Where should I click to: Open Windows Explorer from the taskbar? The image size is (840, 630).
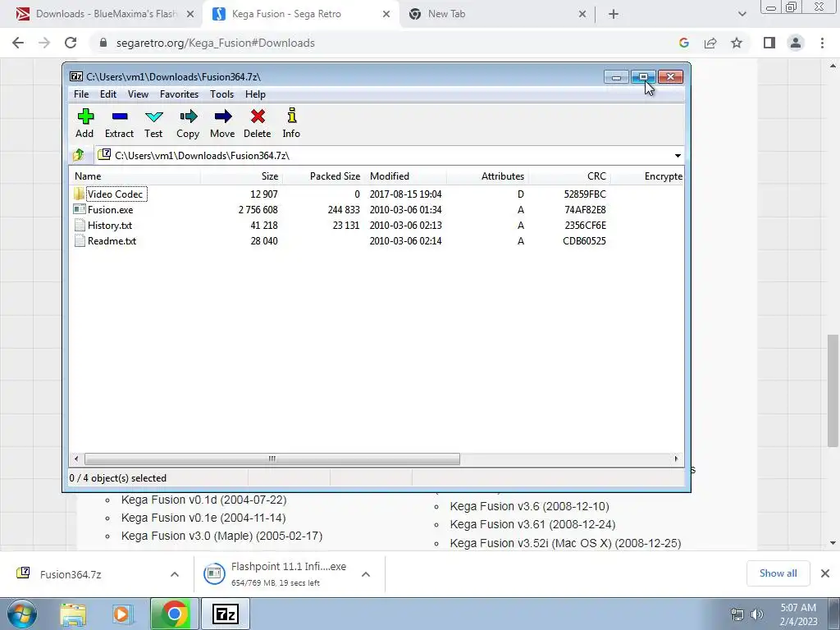[x=73, y=614]
